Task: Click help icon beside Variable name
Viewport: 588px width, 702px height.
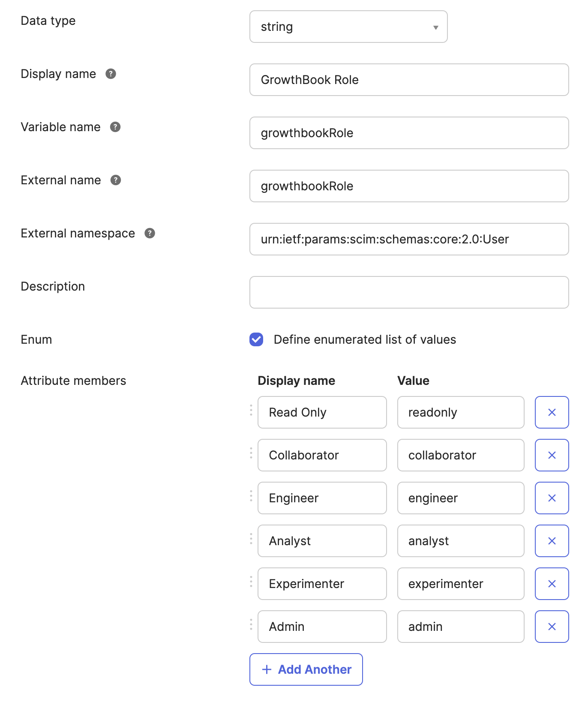Action: 115,127
